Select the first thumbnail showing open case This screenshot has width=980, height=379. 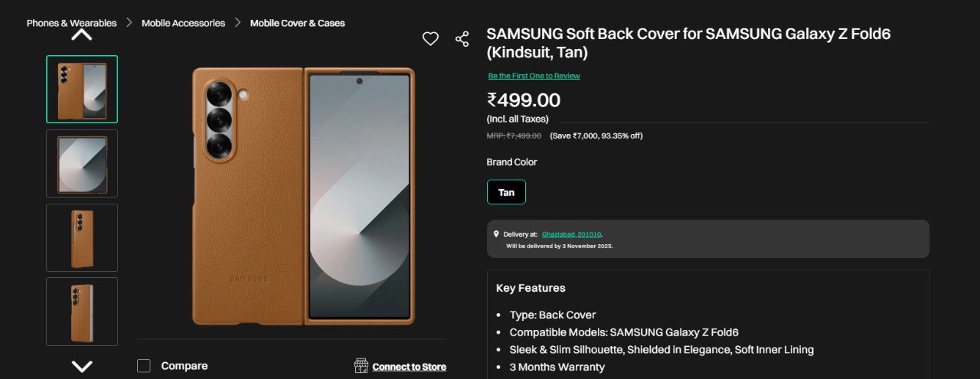[x=82, y=89]
